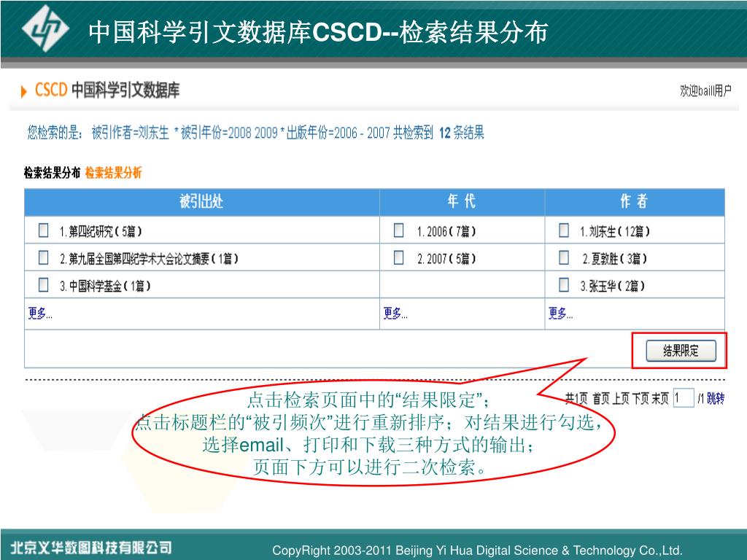Screen dimensions: 747x560
Task: Tick checkbox for 第九届全国第四纪学术大会论文摘要
Action: coord(43,257)
